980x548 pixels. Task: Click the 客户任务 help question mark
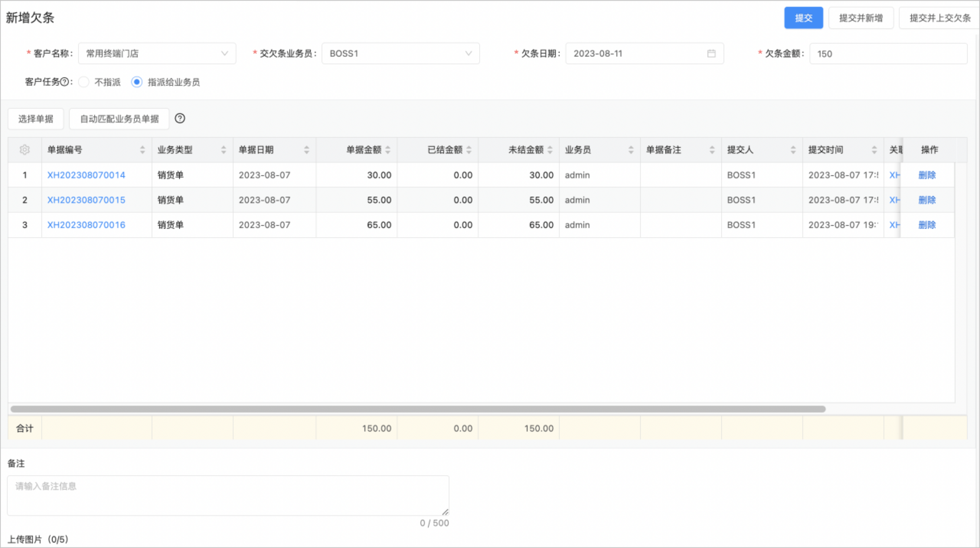pos(65,82)
